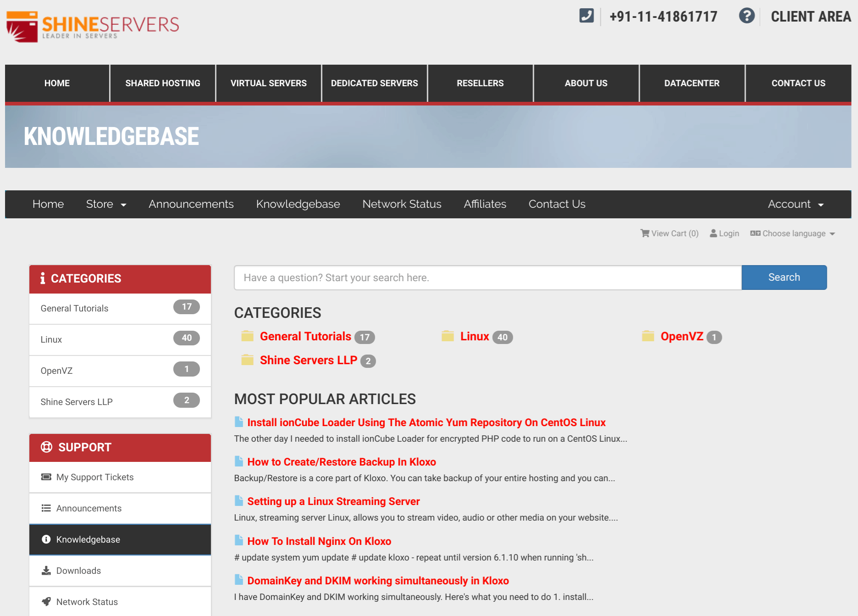
Task: Open General Tutorials category link in main
Action: point(305,336)
